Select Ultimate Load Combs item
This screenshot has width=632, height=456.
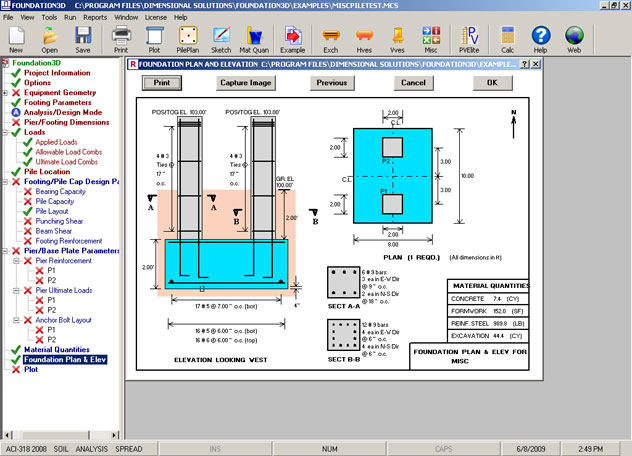[67, 162]
